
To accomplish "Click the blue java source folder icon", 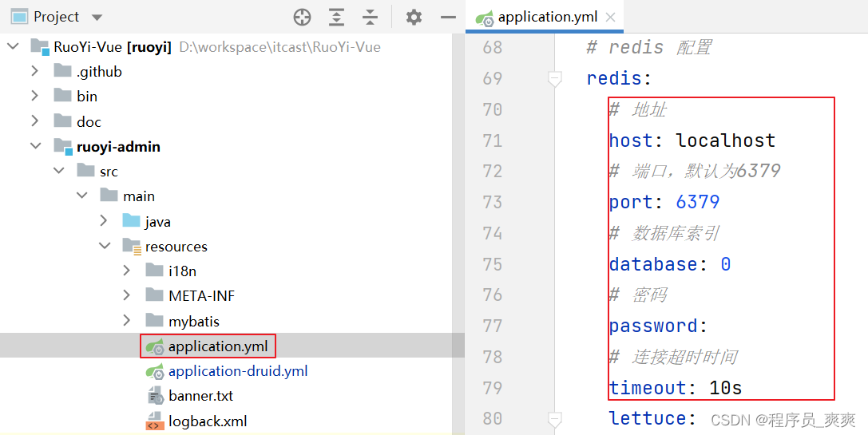I will [x=132, y=221].
